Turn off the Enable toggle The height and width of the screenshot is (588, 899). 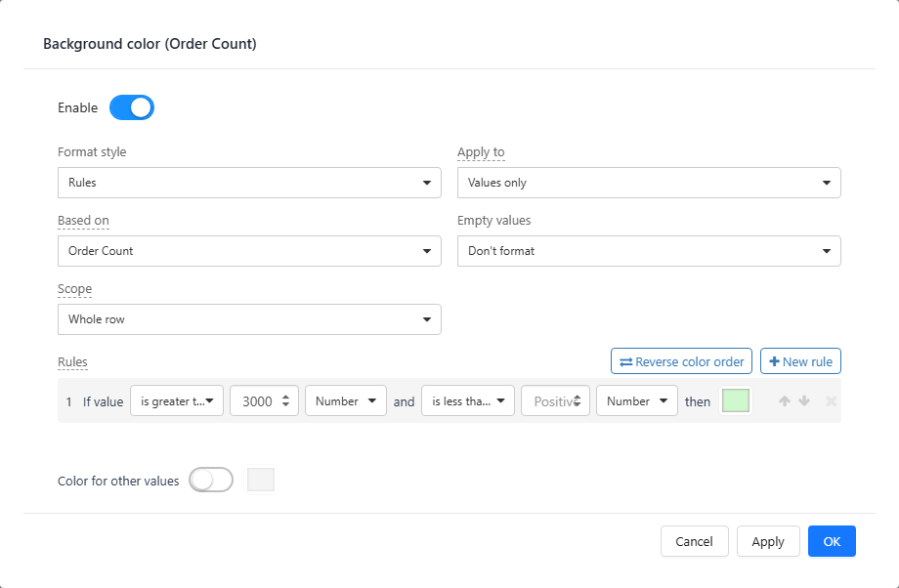pos(132,107)
